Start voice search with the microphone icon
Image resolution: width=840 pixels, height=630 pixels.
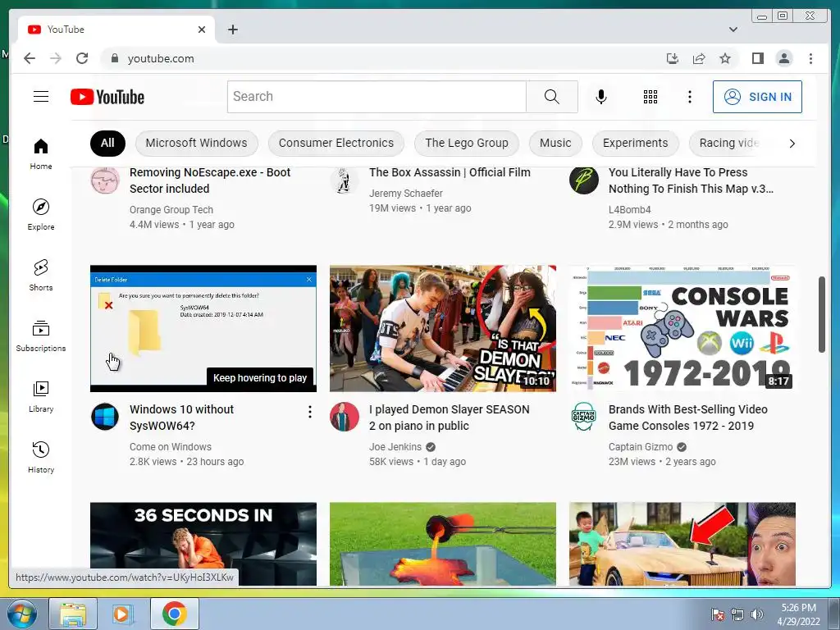[601, 97]
